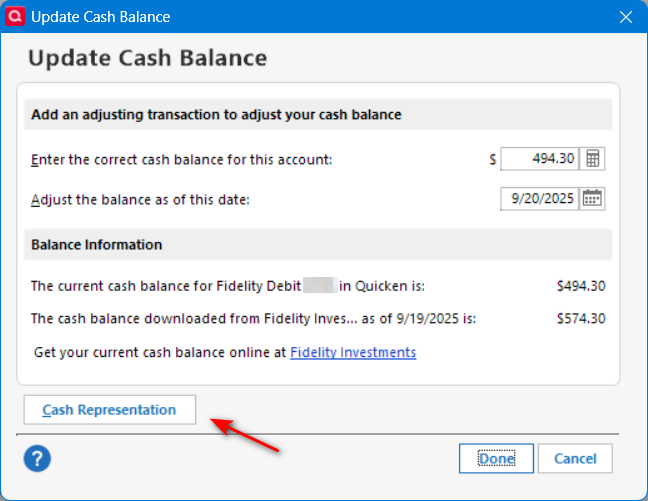Click the Quicken logo in title bar
The width and height of the screenshot is (648, 501).
(15, 17)
